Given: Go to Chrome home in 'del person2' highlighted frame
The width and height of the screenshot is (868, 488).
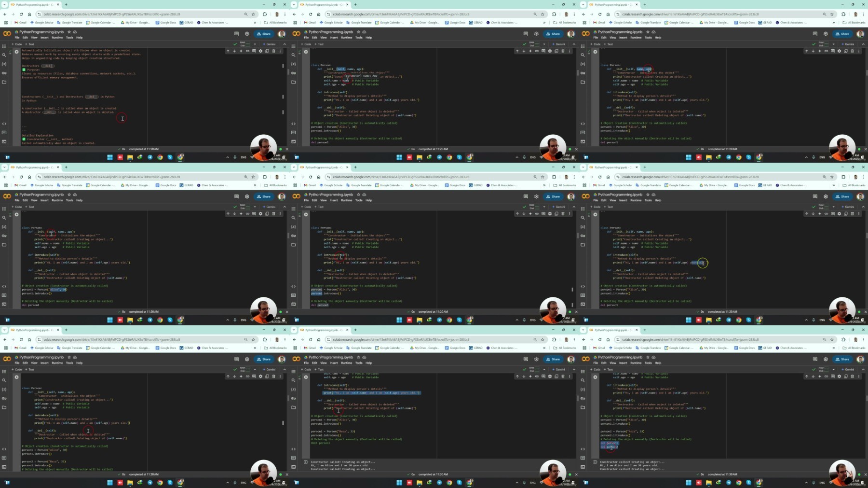Looking at the screenshot, I should 608,339.
